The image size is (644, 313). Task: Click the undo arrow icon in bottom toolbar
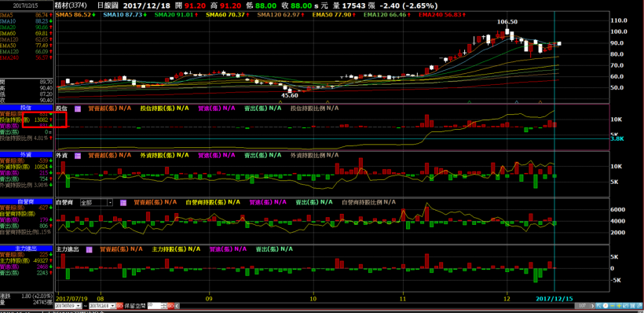coord(625,306)
